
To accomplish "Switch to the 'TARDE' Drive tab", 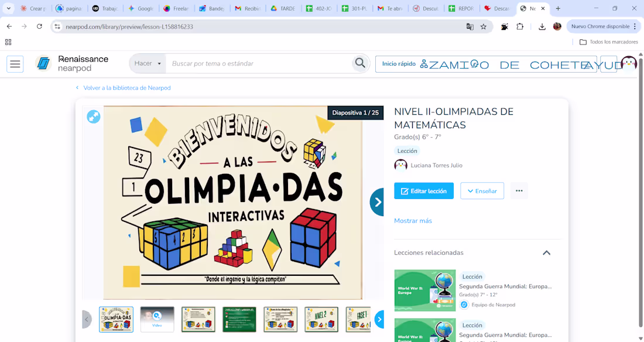I will click(283, 8).
